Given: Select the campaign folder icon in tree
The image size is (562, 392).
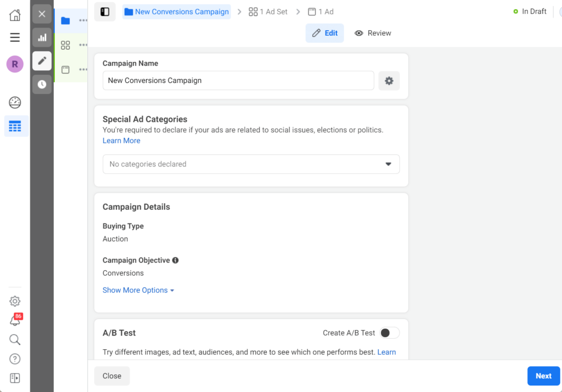Looking at the screenshot, I should tap(65, 20).
